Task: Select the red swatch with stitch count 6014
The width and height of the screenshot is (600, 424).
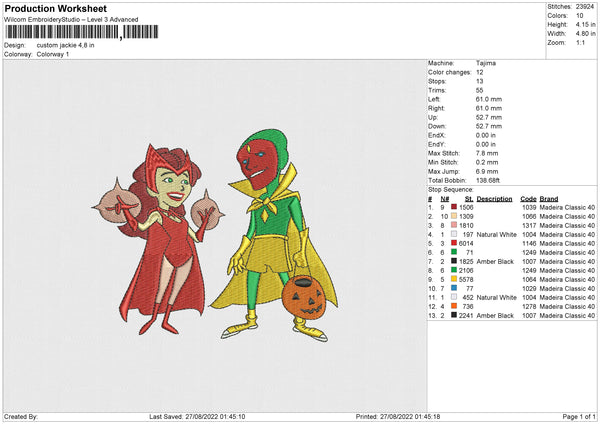Action: click(456, 243)
